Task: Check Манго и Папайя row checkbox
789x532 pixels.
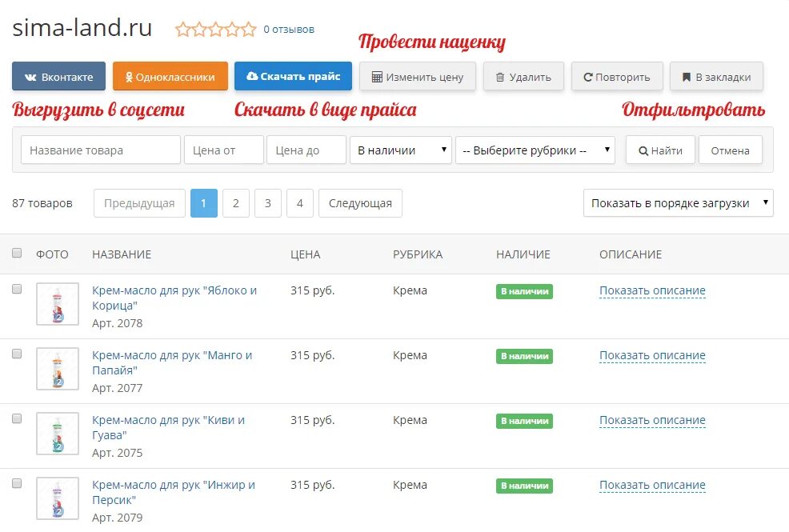Action: [17, 354]
